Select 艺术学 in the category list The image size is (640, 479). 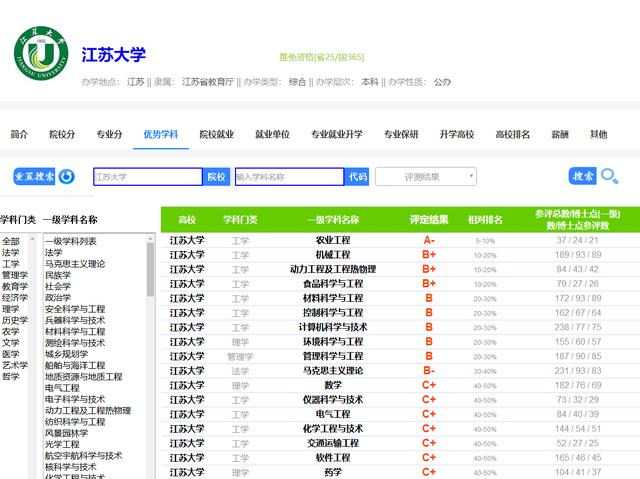(15, 365)
